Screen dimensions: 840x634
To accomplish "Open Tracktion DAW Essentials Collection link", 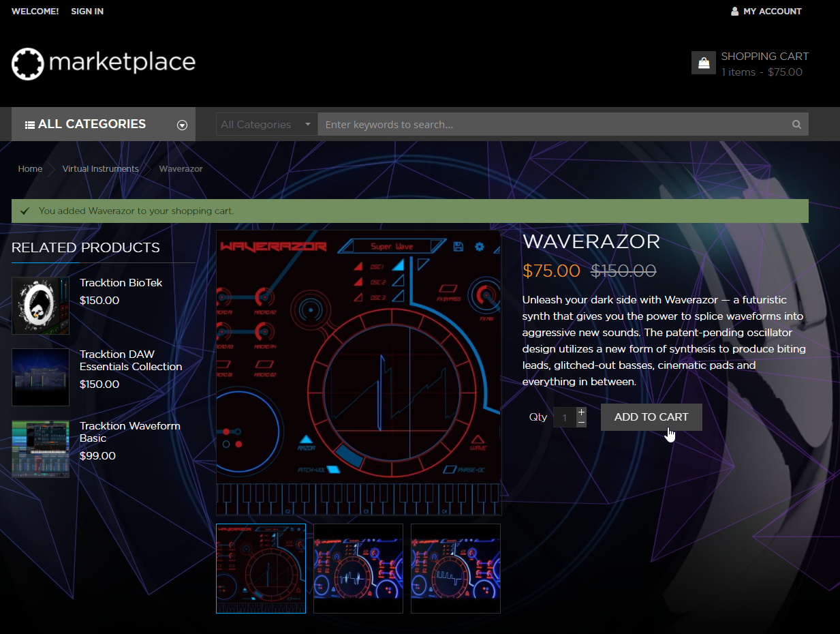I will [x=131, y=361].
